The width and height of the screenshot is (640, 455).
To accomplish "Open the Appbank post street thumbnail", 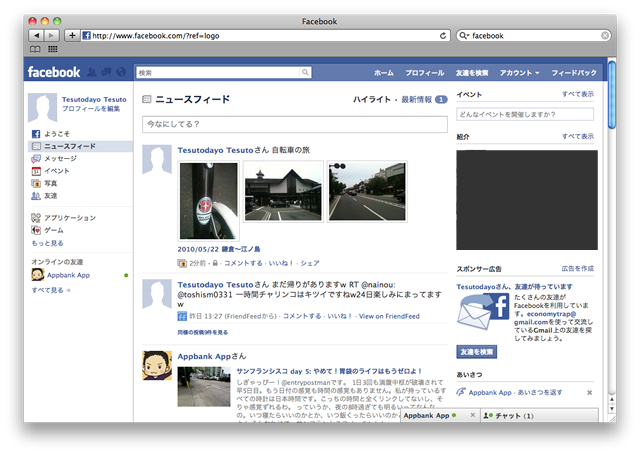I will 204,386.
